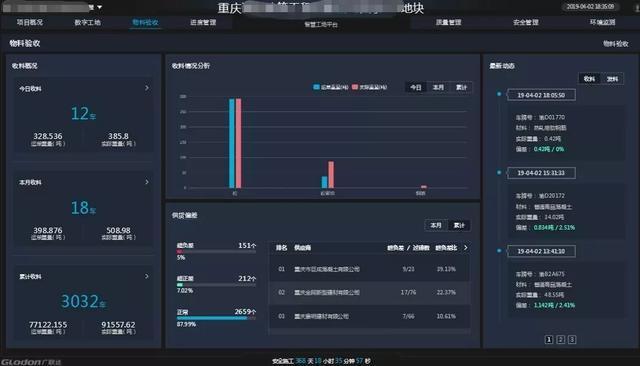Click the 3032车 cumulative count
This screenshot has height=366, width=640.
tap(83, 302)
